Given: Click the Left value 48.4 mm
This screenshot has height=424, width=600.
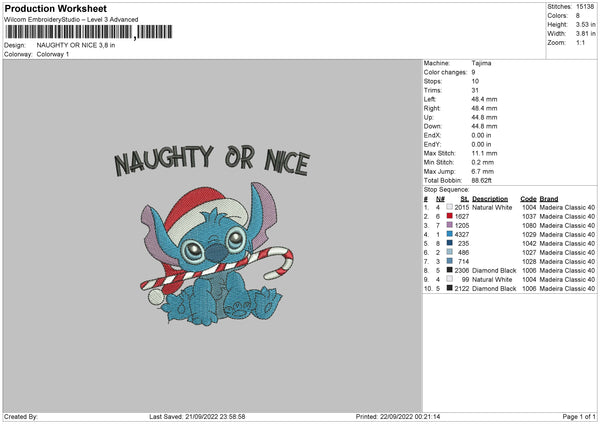Looking at the screenshot, I should click(x=484, y=99).
